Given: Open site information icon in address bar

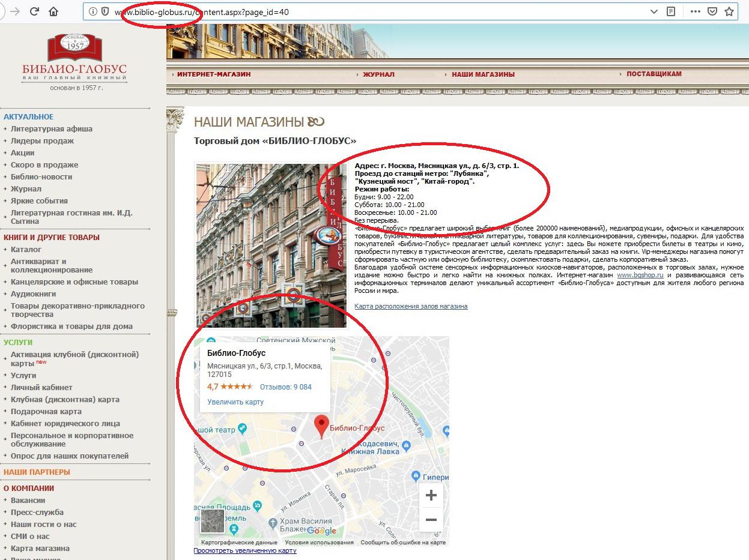Looking at the screenshot, I should (x=93, y=11).
